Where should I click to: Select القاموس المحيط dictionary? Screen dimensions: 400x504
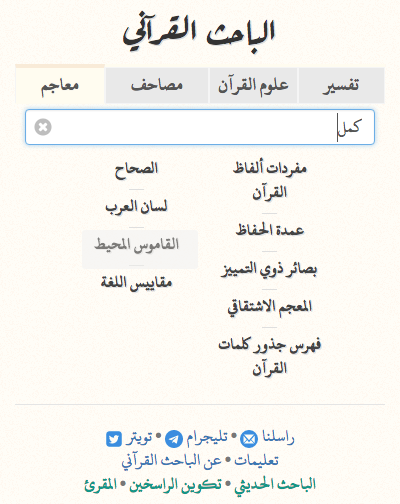point(136,245)
